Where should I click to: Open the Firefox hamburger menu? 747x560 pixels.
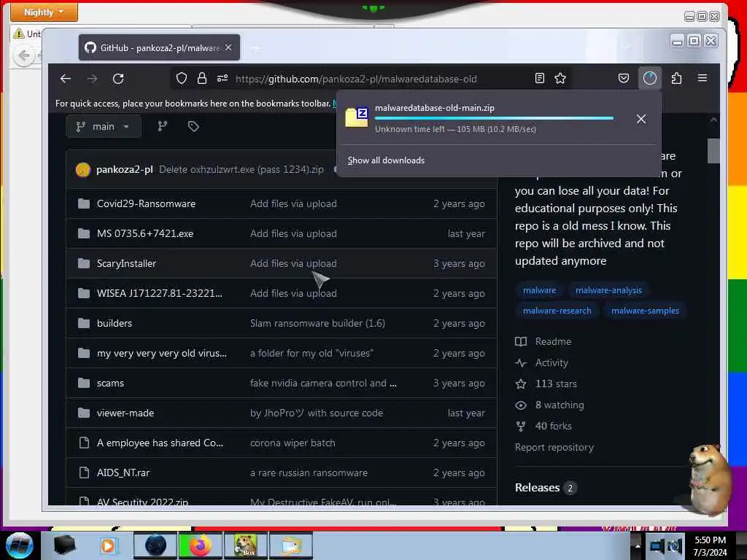pos(703,77)
